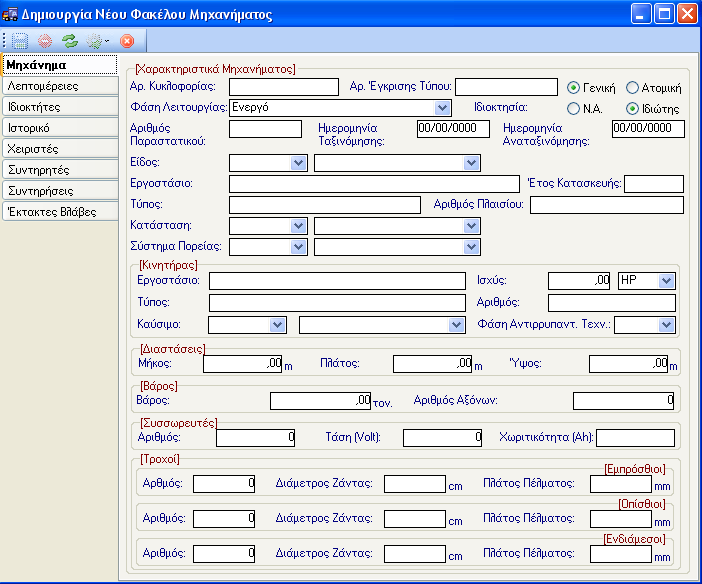Click the Μήκος dimension field
Image resolution: width=702 pixels, height=584 pixels.
[243, 364]
